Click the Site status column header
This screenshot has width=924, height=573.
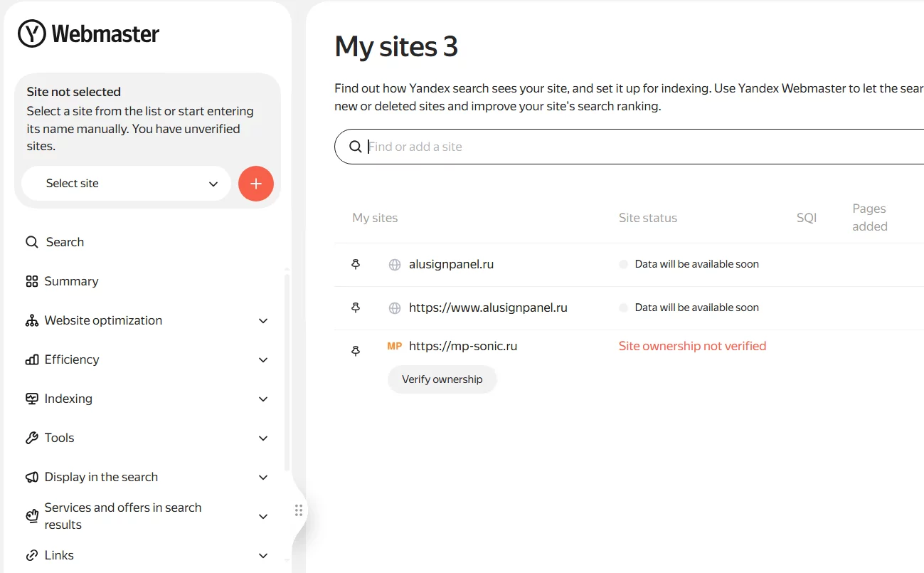coord(648,218)
